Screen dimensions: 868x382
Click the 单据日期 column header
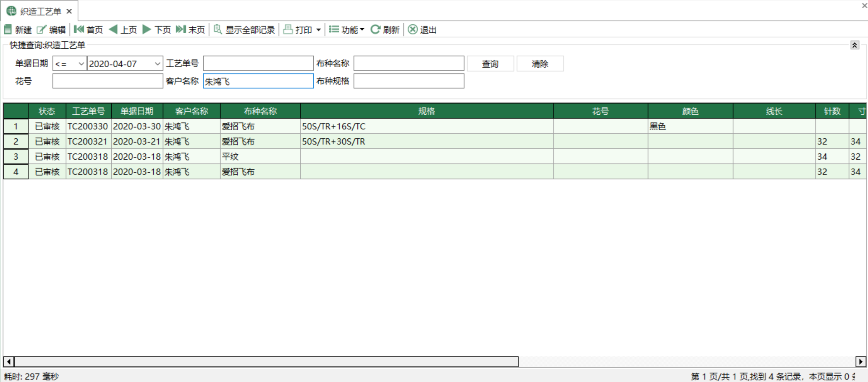pyautogui.click(x=137, y=111)
